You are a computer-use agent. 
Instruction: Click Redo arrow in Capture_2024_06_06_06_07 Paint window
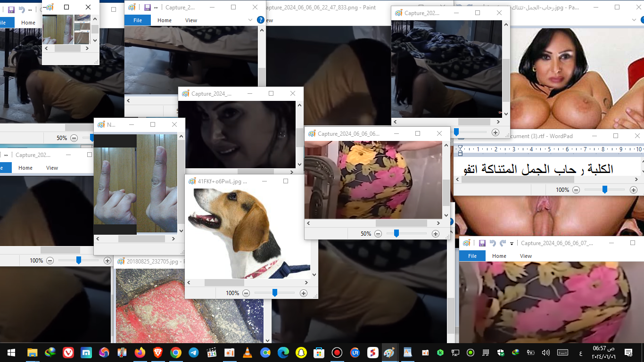point(503,243)
